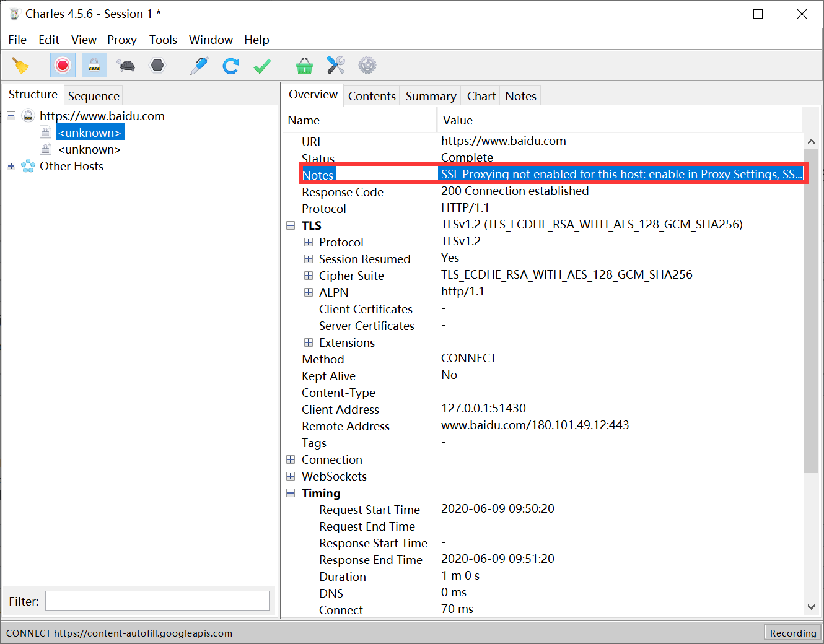
Task: Open the View menu
Action: click(84, 40)
